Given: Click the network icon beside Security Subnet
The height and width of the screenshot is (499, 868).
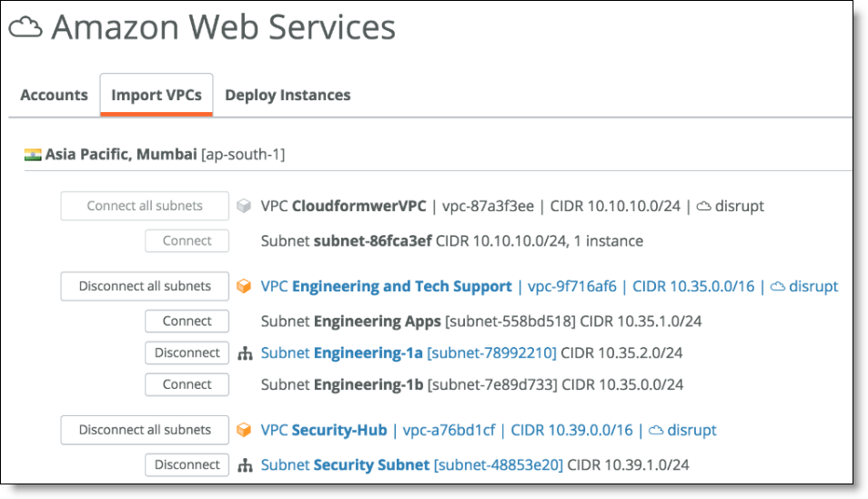Looking at the screenshot, I should 245,465.
